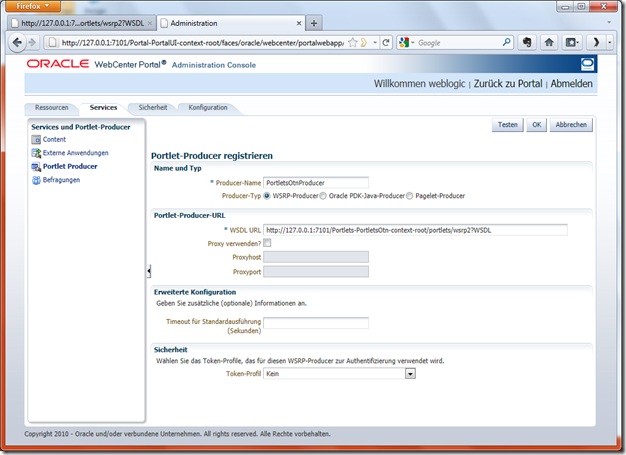This screenshot has width=626, height=455.
Task: Open the list all tabs dropdown
Action: [x=609, y=23]
